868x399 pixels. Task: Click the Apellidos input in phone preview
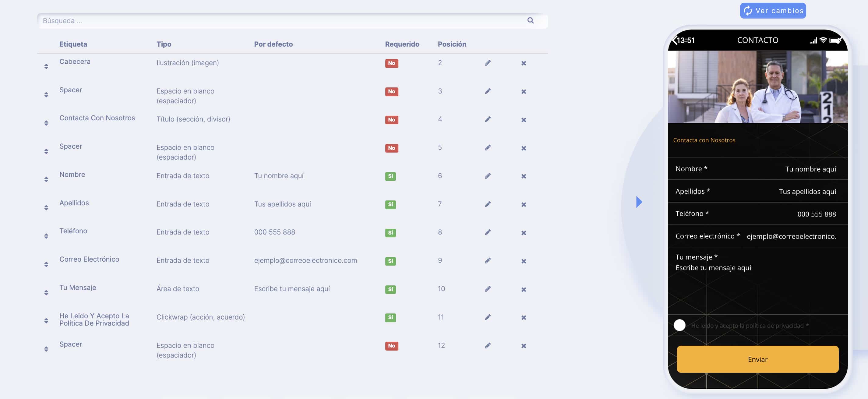tap(757, 191)
